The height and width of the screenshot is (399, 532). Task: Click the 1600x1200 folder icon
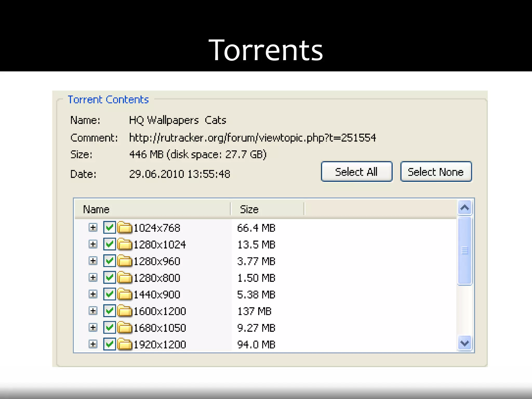pos(125,311)
